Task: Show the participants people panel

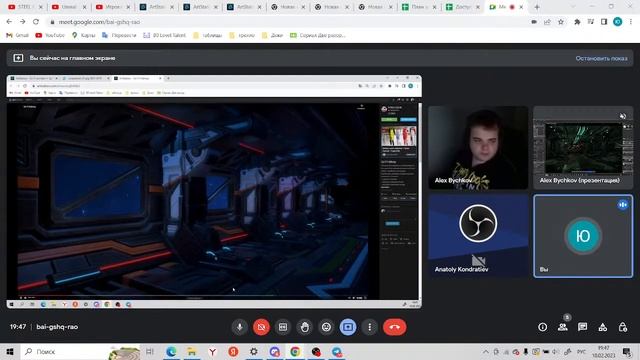Action: [x=563, y=327]
